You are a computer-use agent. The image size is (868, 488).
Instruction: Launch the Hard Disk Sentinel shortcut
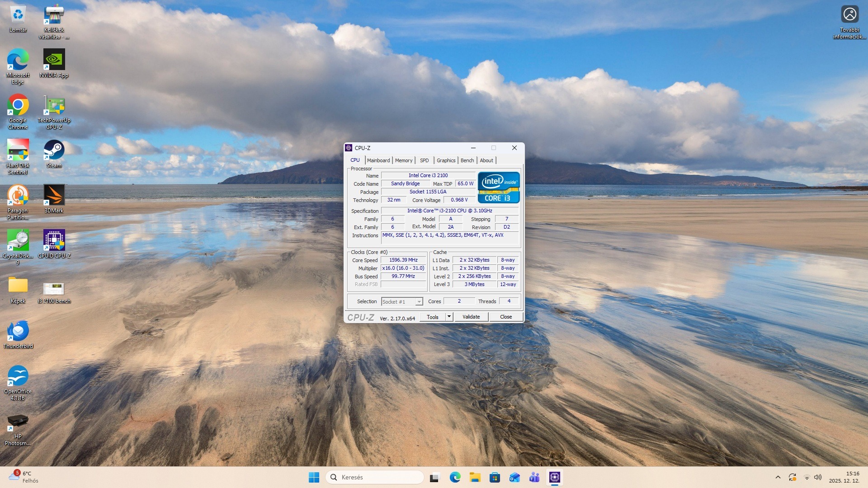(x=18, y=150)
